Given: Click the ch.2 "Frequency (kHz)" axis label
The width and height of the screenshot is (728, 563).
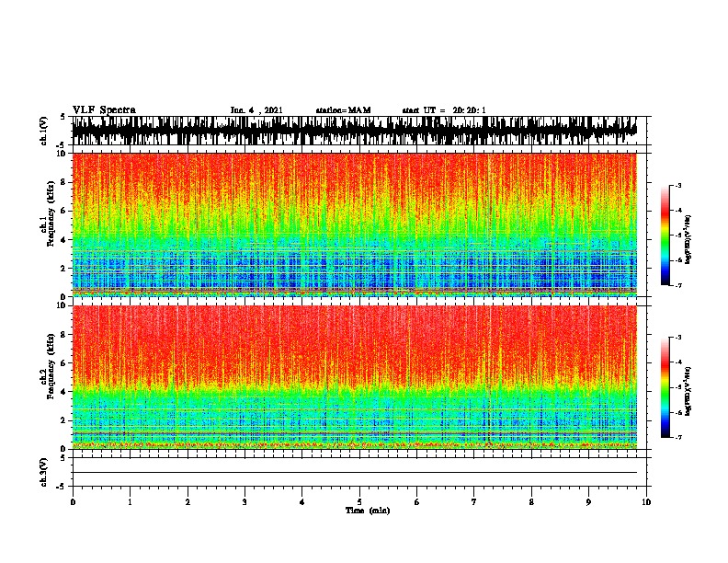Looking at the screenshot, I should [x=51, y=366].
